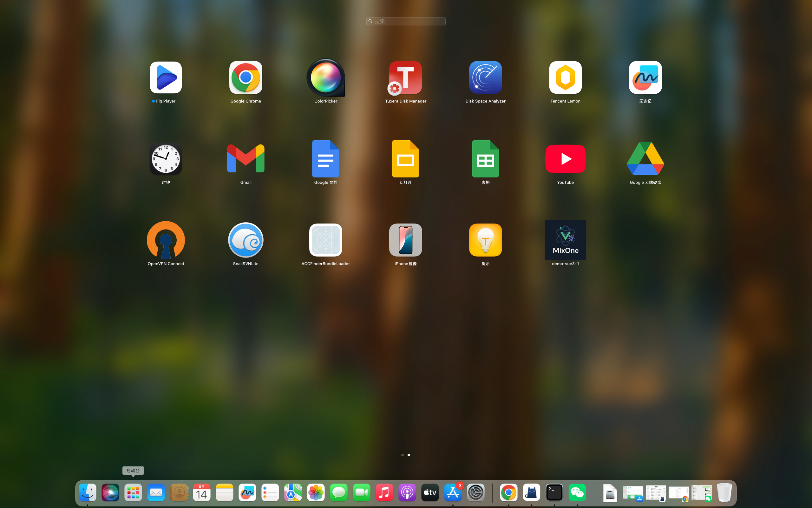The image size is (812, 508).
Task: Open 时钟 clock app
Action: pos(166,159)
